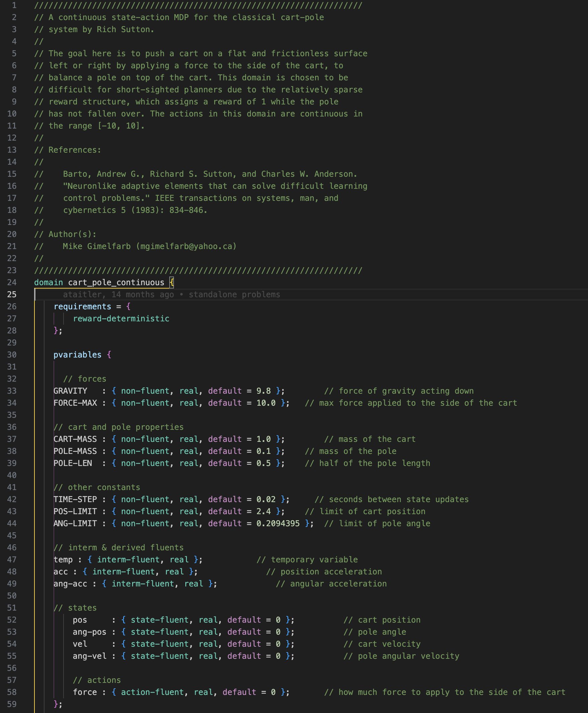Click the ANG-LIMIT variable name

pos(75,524)
